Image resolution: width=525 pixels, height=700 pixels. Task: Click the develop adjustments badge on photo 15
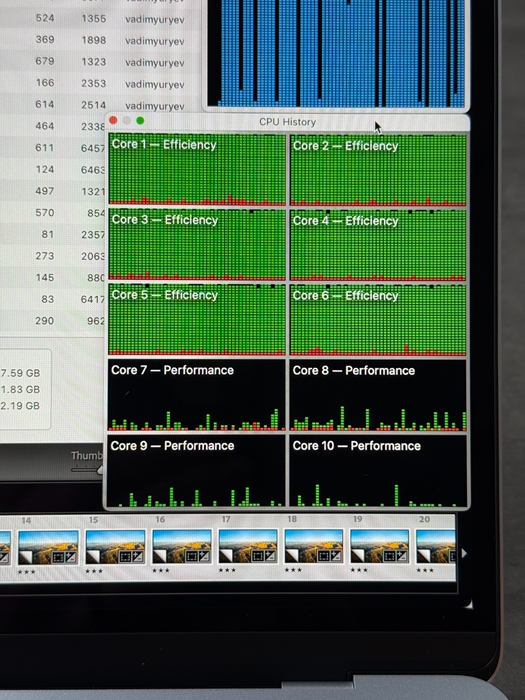pos(137,557)
